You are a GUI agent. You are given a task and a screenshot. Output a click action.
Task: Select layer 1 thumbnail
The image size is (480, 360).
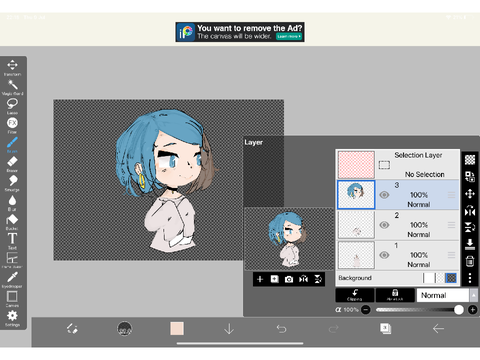coord(356,255)
